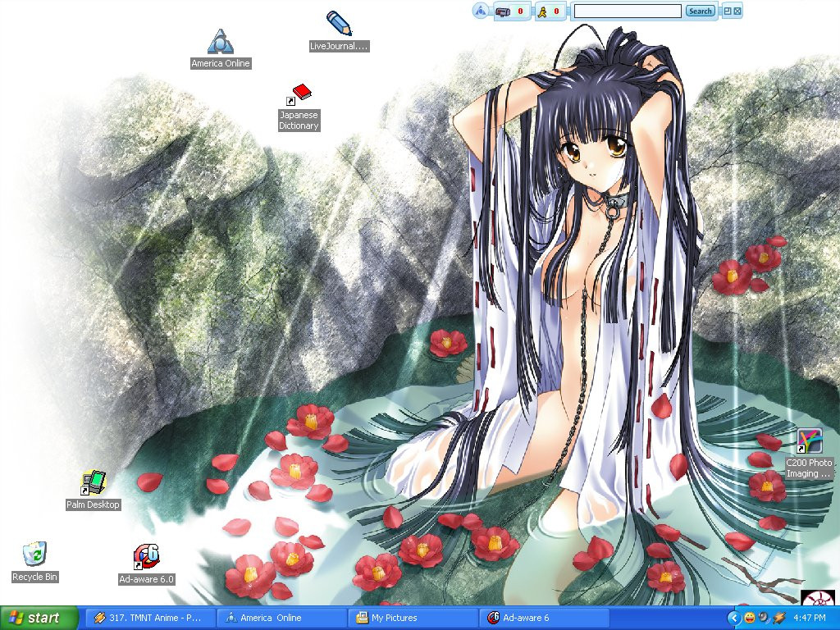Image resolution: width=840 pixels, height=630 pixels.
Task: Click the "Palm Desktop" icon label
Action: pos(93,504)
